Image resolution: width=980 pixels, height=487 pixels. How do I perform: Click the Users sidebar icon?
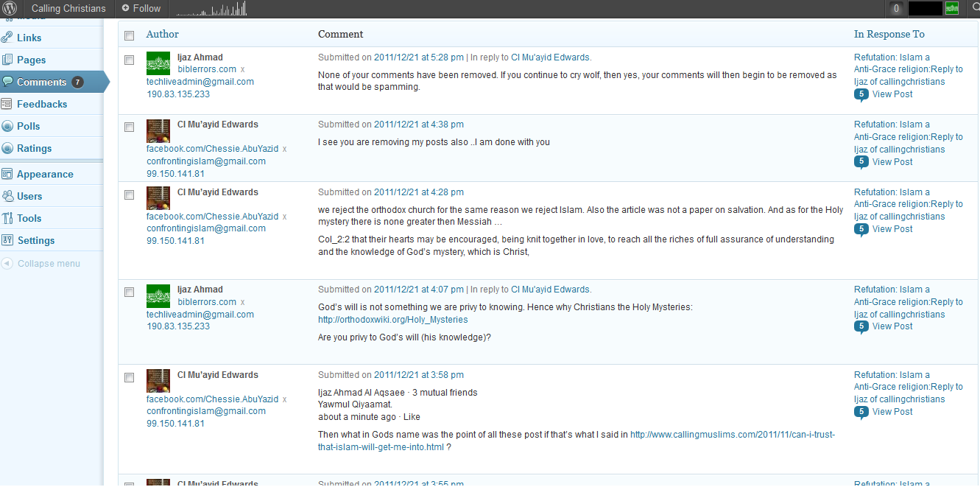(x=7, y=196)
